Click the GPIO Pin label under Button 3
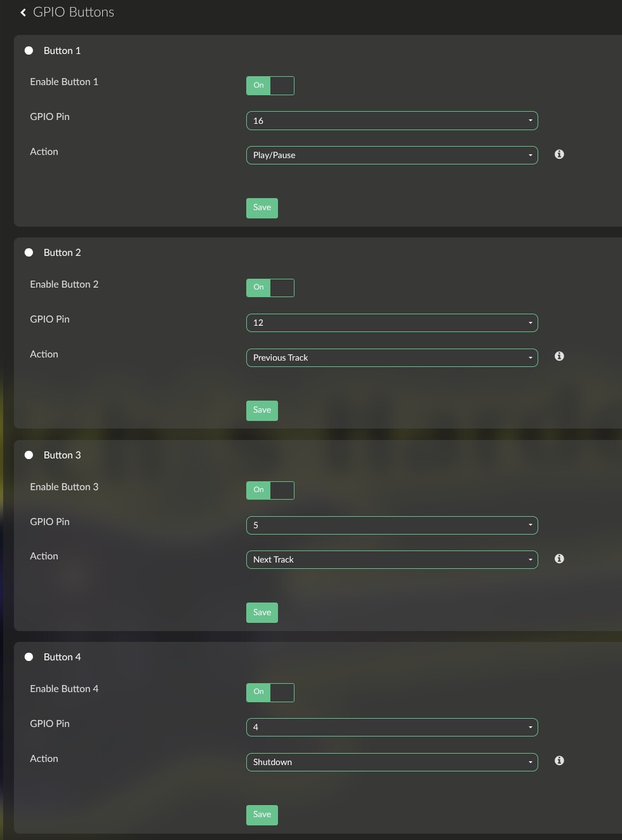 point(50,522)
